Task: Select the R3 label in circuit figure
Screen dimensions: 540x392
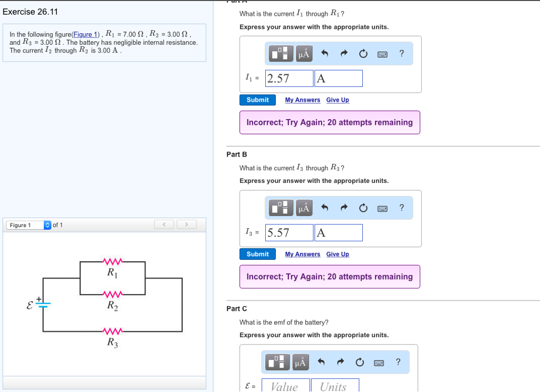Action: [x=112, y=342]
